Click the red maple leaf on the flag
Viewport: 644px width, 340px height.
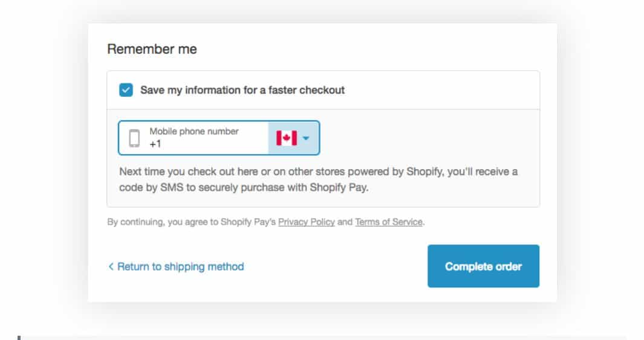click(x=287, y=138)
